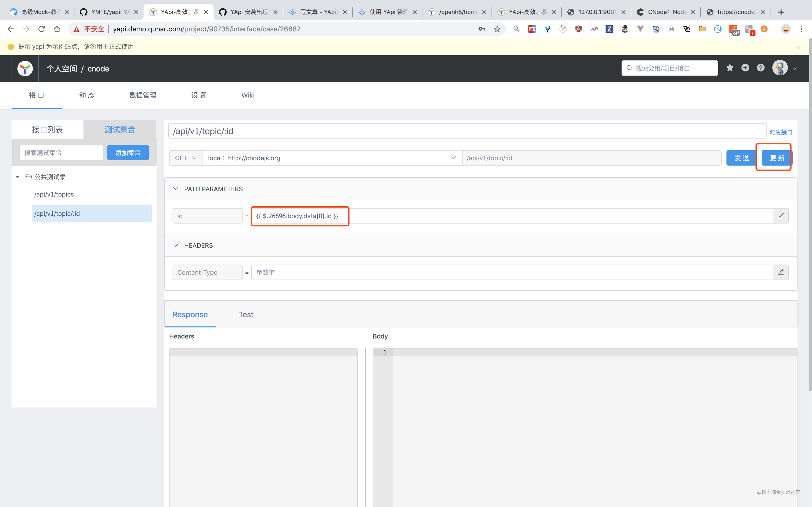Bookmark this page with the star icon
The image size is (812, 507).
[x=497, y=29]
